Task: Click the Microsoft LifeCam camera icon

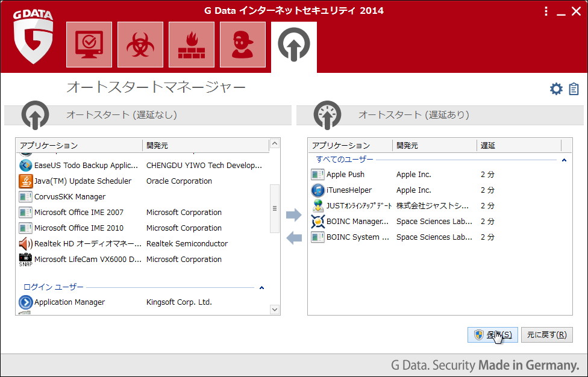Action: coord(25,260)
